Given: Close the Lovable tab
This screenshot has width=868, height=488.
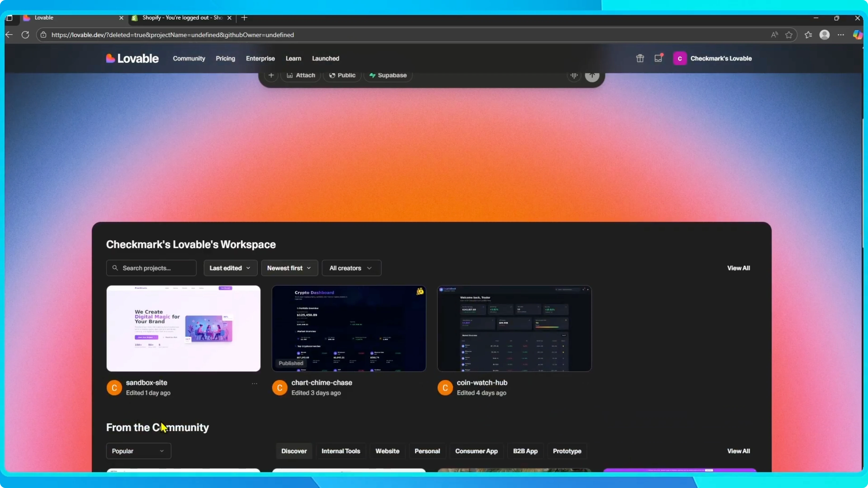Looking at the screenshot, I should click(121, 18).
